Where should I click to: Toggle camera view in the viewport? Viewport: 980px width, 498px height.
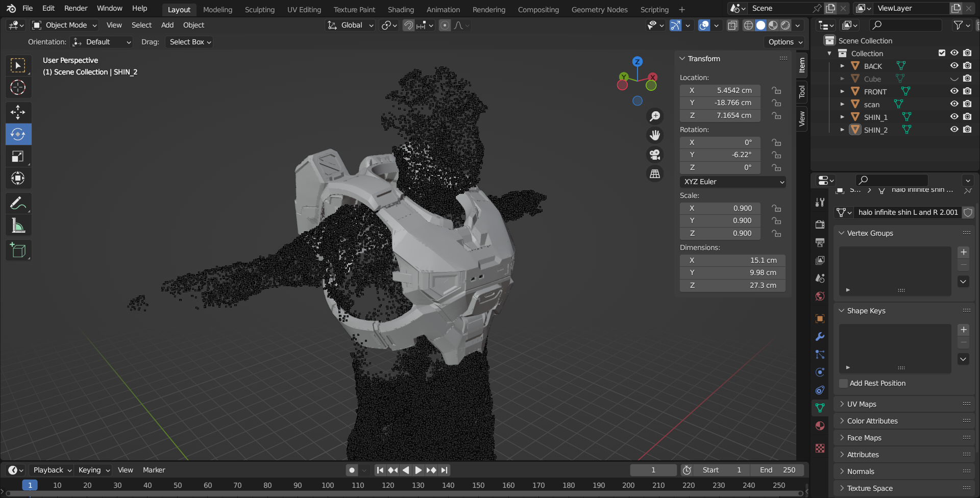click(655, 155)
